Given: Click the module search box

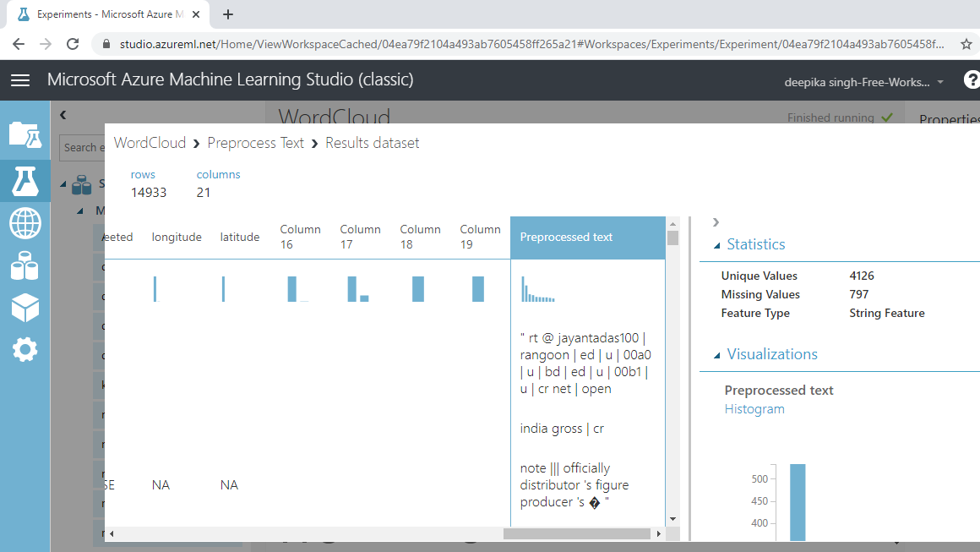Looking at the screenshot, I should [x=83, y=148].
